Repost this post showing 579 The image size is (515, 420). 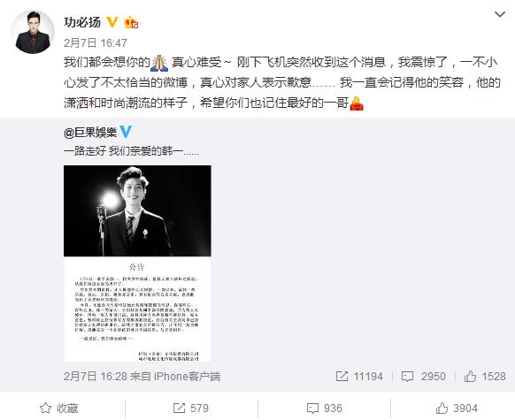coord(191,409)
